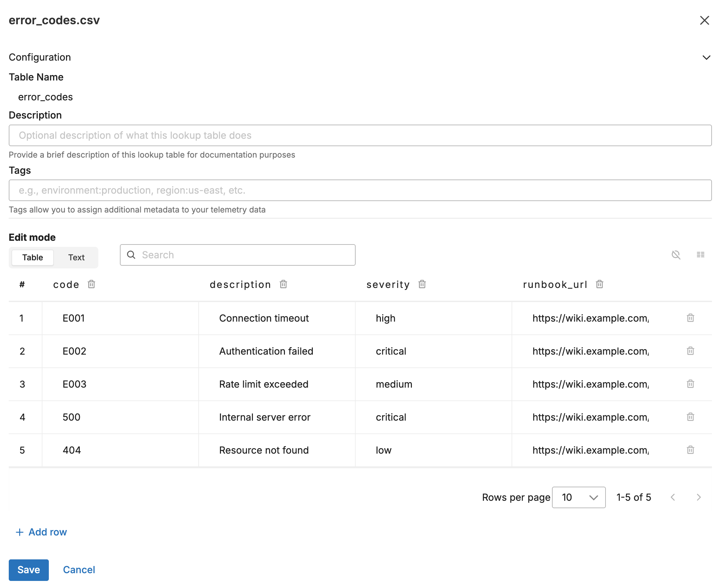This screenshot has width=718, height=588.
Task: Delete the runbook_url column
Action: tap(599, 285)
